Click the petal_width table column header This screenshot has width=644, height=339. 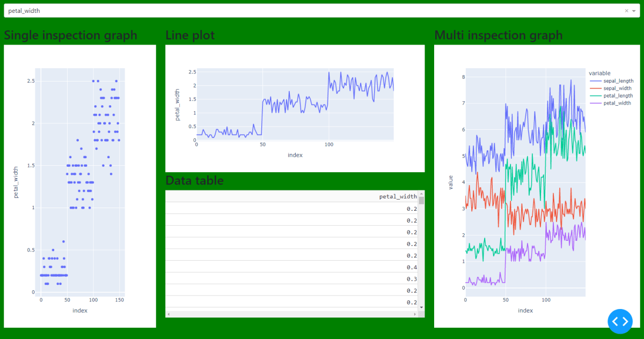[x=292, y=196]
